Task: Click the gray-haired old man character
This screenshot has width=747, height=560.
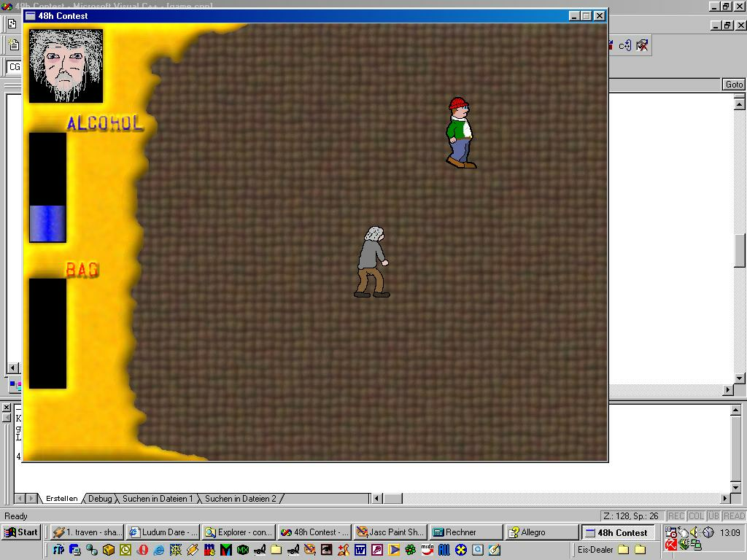Action: [x=372, y=262]
